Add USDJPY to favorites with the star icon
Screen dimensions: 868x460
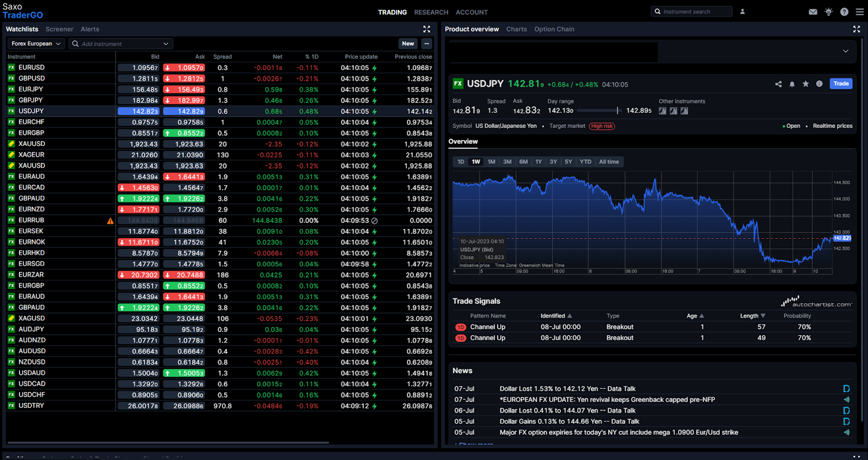coord(806,84)
